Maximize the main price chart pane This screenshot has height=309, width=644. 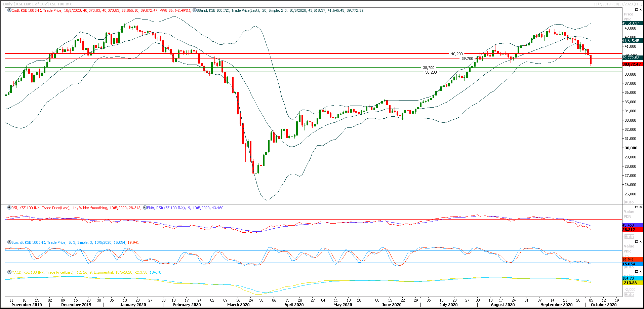point(636,10)
